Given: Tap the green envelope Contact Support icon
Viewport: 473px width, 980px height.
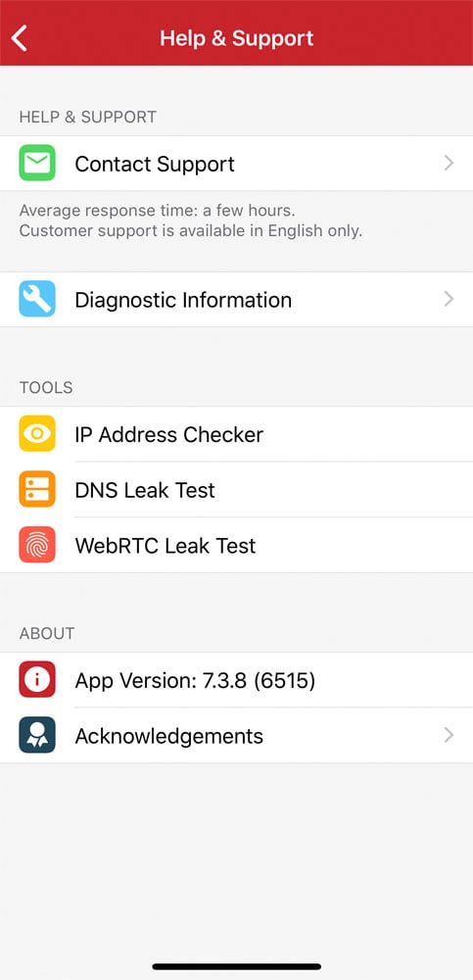Looking at the screenshot, I should click(37, 163).
